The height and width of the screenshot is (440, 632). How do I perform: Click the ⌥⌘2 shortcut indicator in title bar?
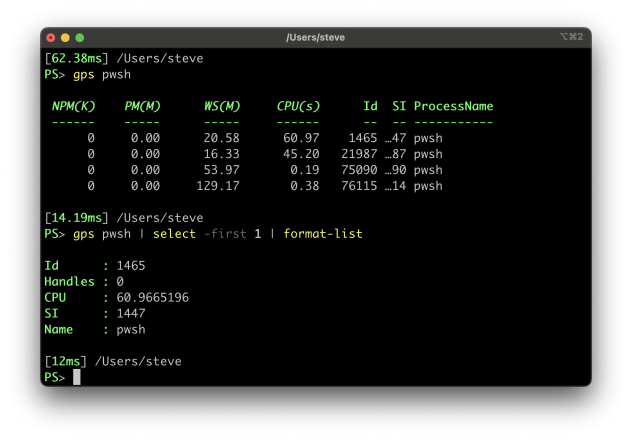coord(572,37)
